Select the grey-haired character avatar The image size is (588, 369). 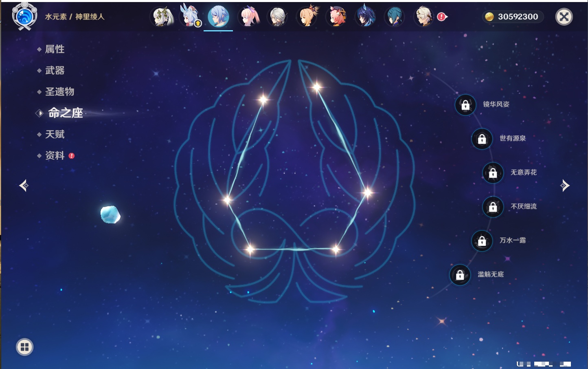pyautogui.click(x=278, y=17)
